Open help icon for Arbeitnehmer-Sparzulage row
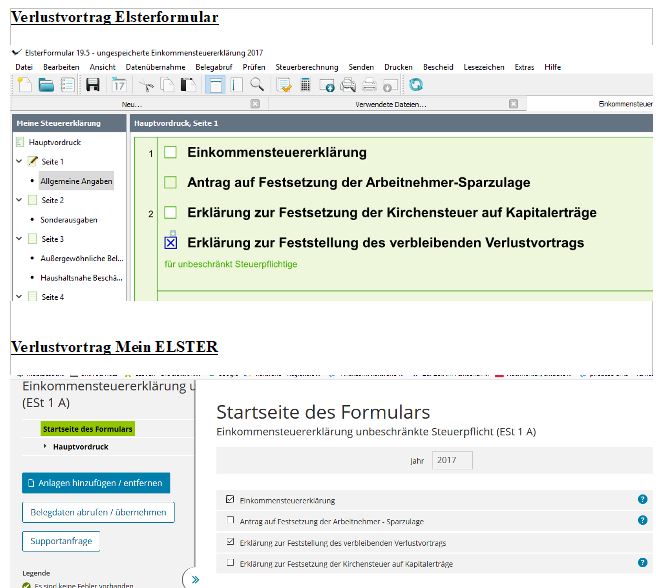 643,520
